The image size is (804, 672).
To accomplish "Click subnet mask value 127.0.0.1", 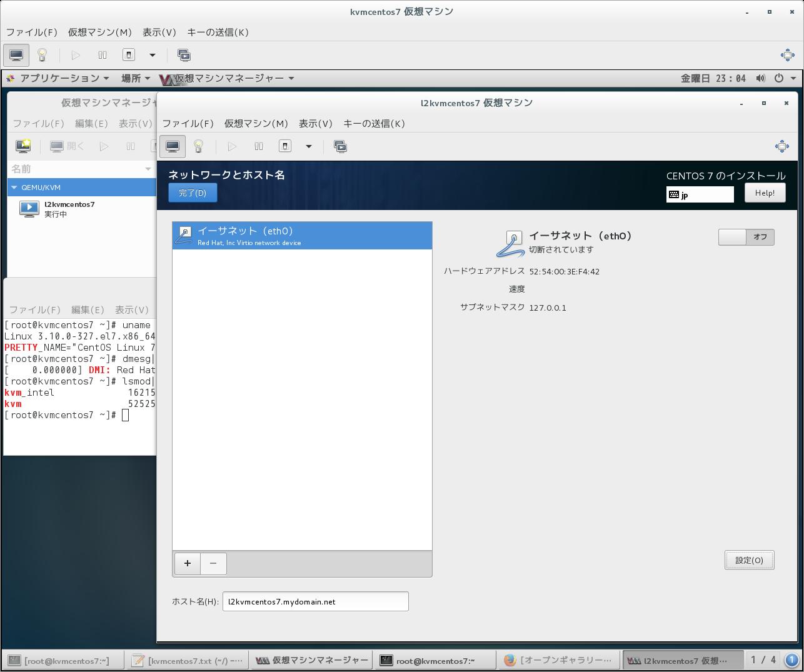I will click(548, 308).
